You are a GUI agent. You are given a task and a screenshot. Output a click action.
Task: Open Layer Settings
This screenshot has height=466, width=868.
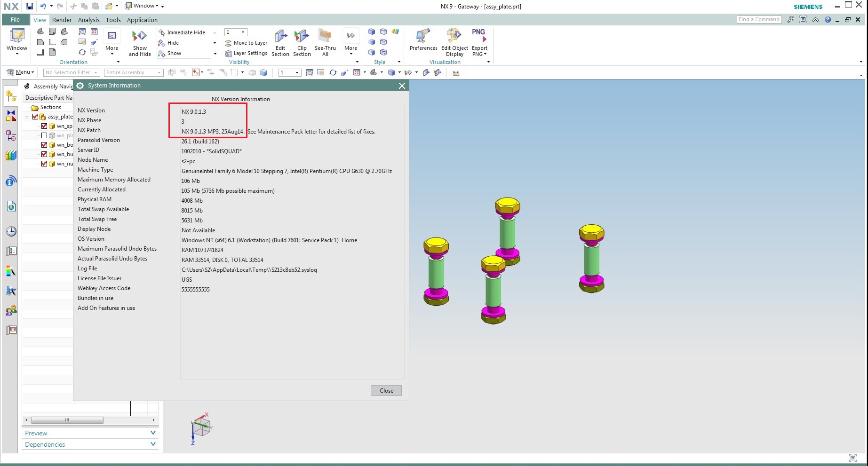click(246, 53)
